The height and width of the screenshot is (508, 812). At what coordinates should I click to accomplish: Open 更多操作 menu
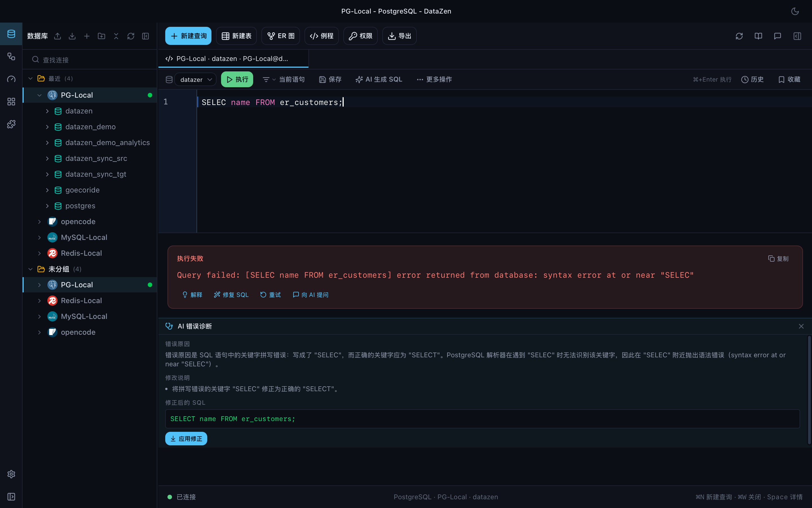pos(434,79)
